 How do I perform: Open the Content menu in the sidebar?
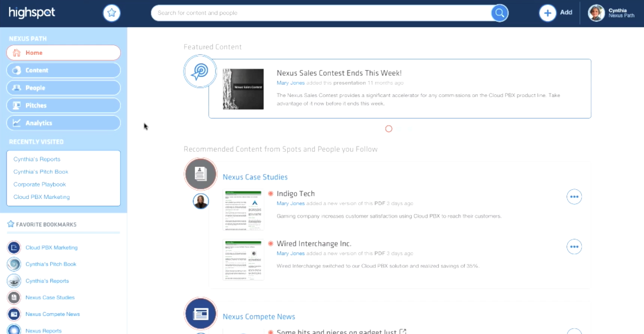coord(16,70)
